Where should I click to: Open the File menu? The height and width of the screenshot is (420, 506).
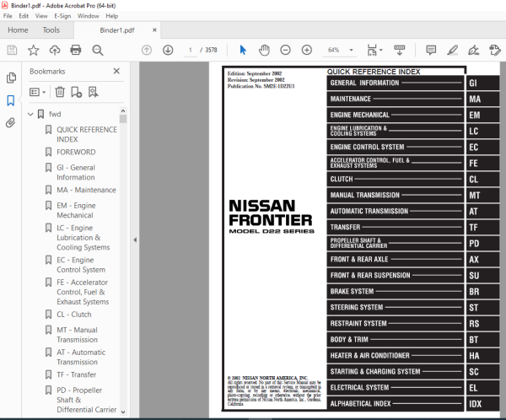[x=8, y=16]
